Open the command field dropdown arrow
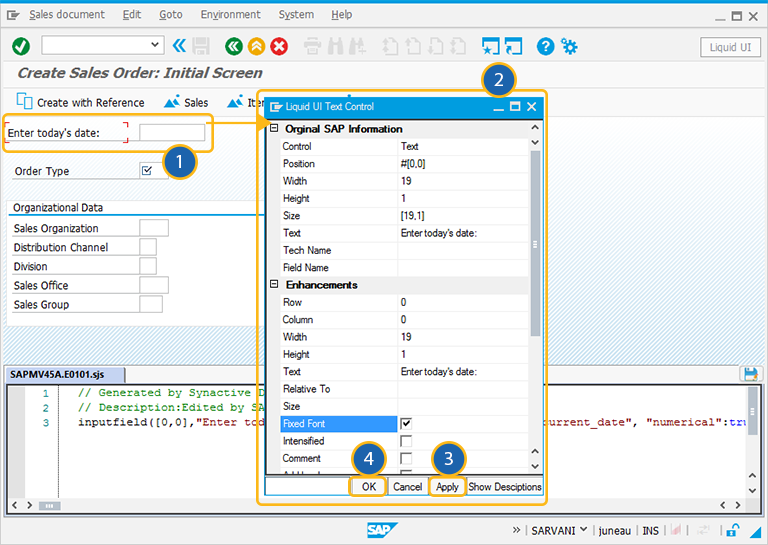Screen dimensions: 768x545 (x=155, y=45)
